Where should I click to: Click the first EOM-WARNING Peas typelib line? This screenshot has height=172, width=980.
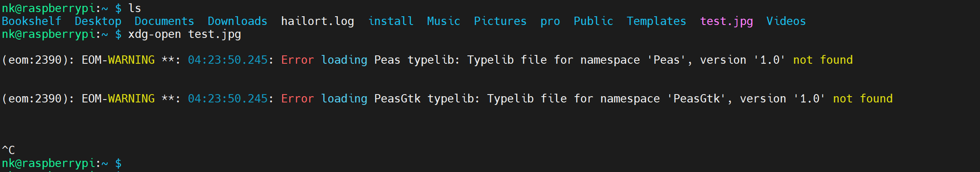(427, 60)
